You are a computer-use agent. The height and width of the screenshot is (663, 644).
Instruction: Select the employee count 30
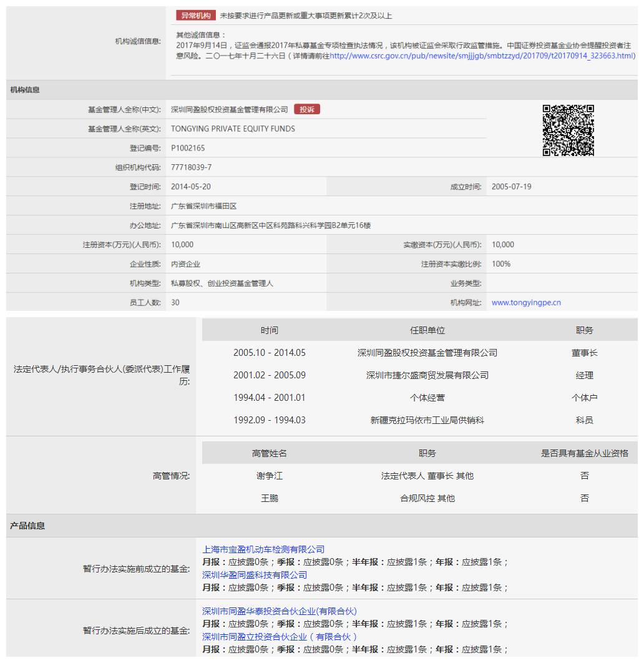click(x=175, y=302)
